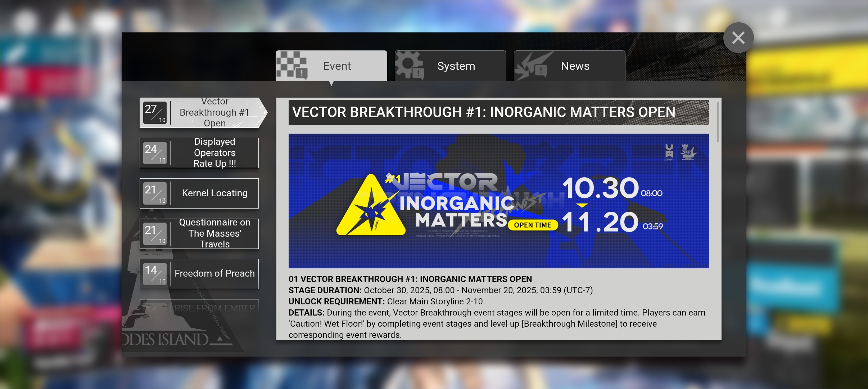Open Freedom of Preach announcement
This screenshot has height=389, width=868.
point(214,274)
